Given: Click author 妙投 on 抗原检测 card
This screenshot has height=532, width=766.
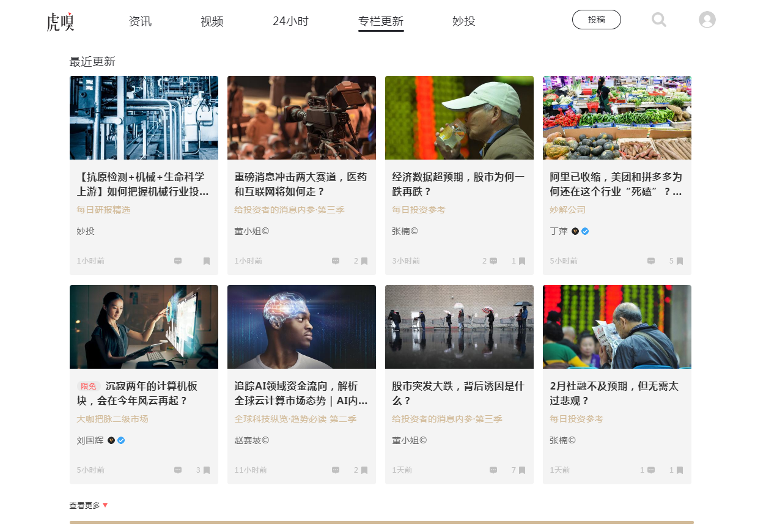Looking at the screenshot, I should coord(86,231).
